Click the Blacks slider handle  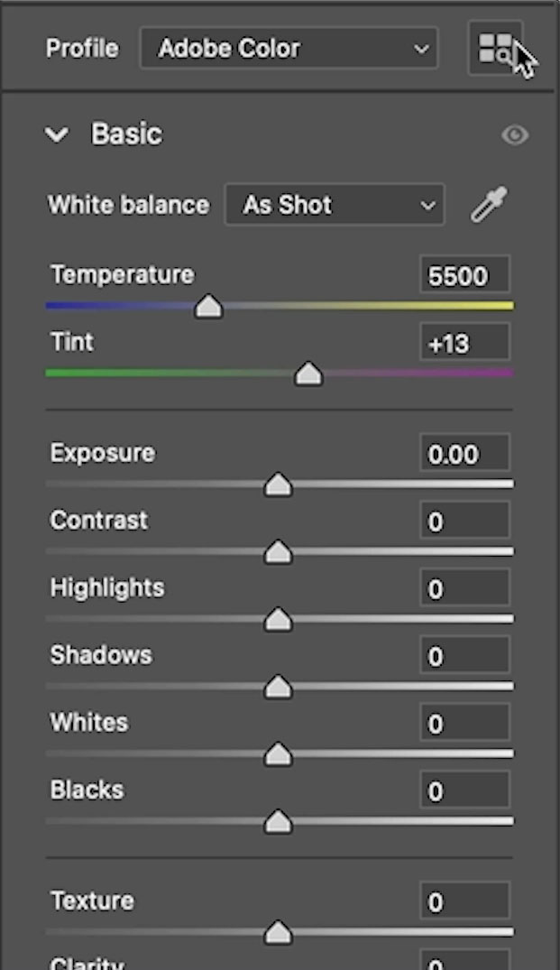pos(278,822)
